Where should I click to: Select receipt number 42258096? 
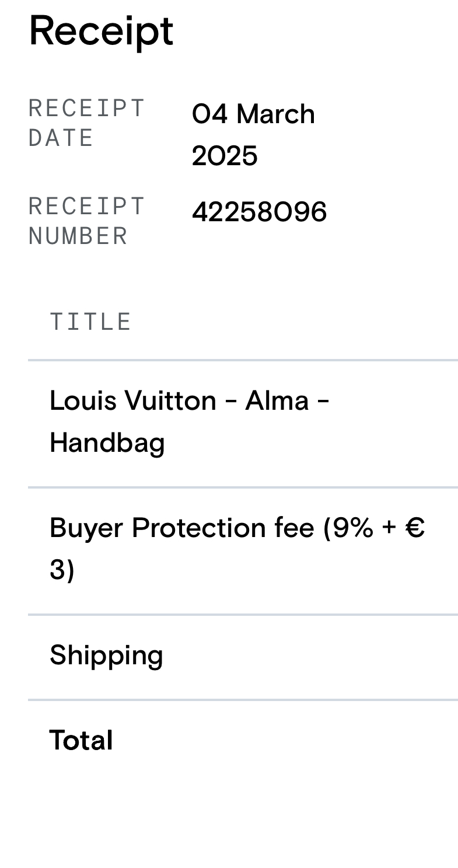click(x=259, y=212)
